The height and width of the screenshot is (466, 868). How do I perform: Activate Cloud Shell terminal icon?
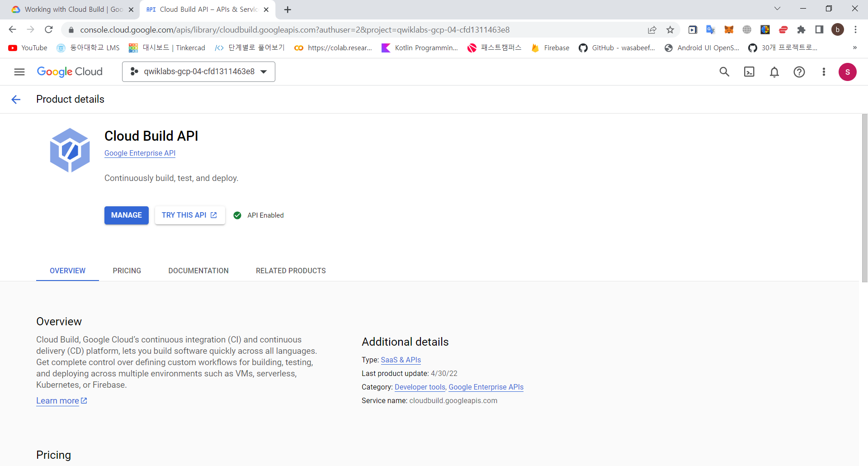point(749,72)
